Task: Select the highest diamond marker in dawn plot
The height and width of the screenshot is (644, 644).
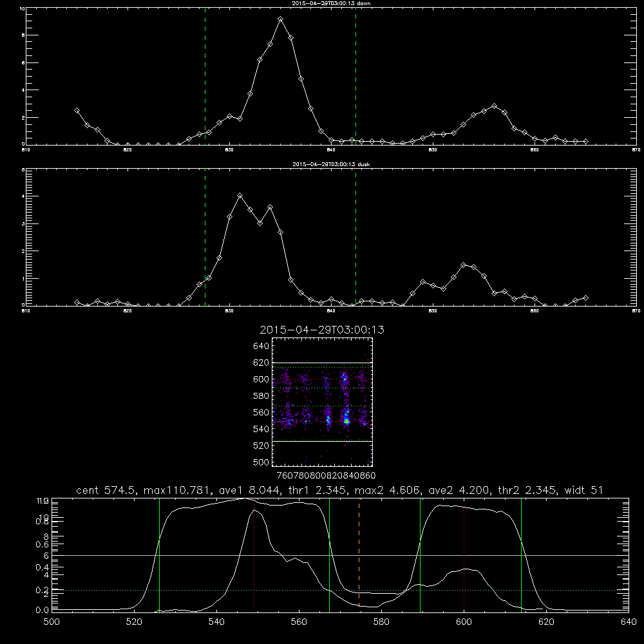Action: [x=281, y=19]
